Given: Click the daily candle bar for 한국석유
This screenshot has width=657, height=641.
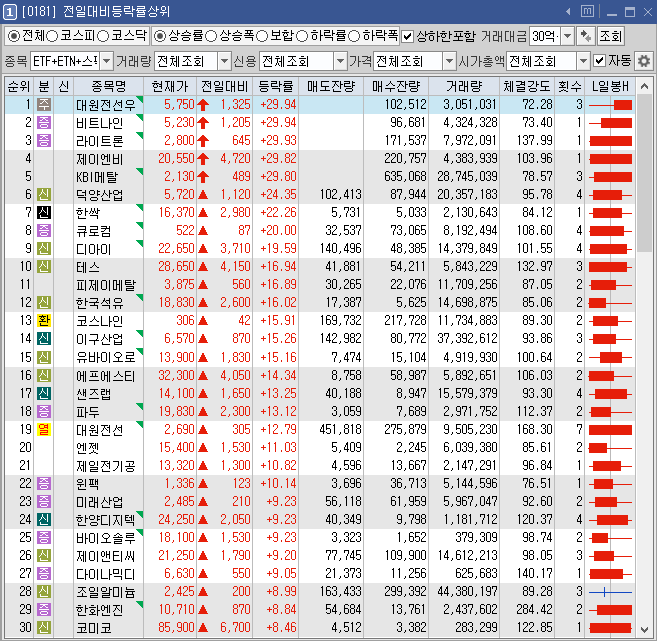Looking at the screenshot, I should coord(610,303).
